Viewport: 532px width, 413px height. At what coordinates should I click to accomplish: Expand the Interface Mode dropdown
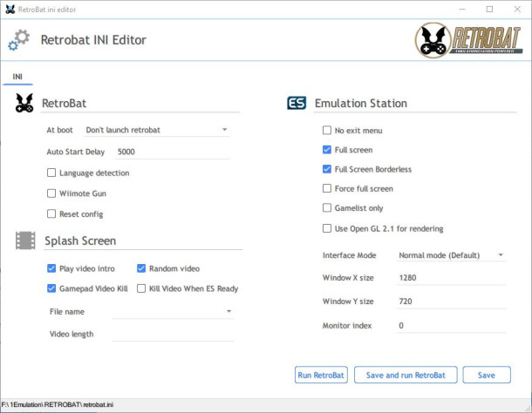pyautogui.click(x=451, y=255)
